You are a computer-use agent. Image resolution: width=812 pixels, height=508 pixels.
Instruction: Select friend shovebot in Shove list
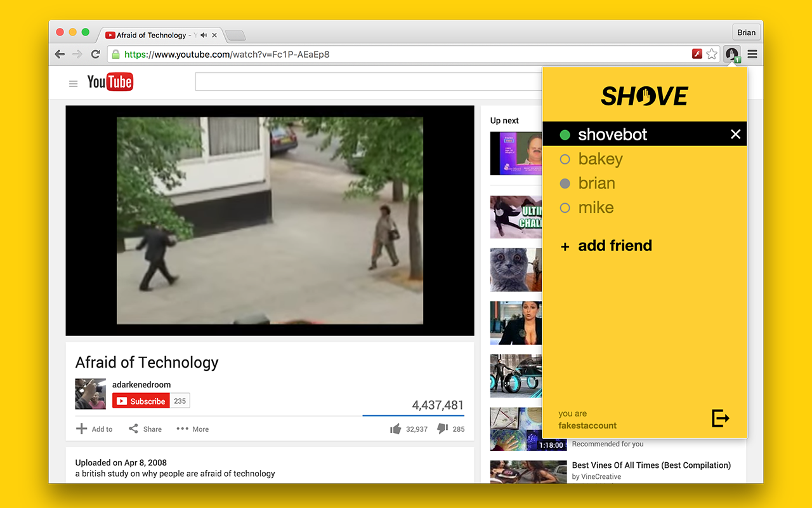click(x=645, y=134)
